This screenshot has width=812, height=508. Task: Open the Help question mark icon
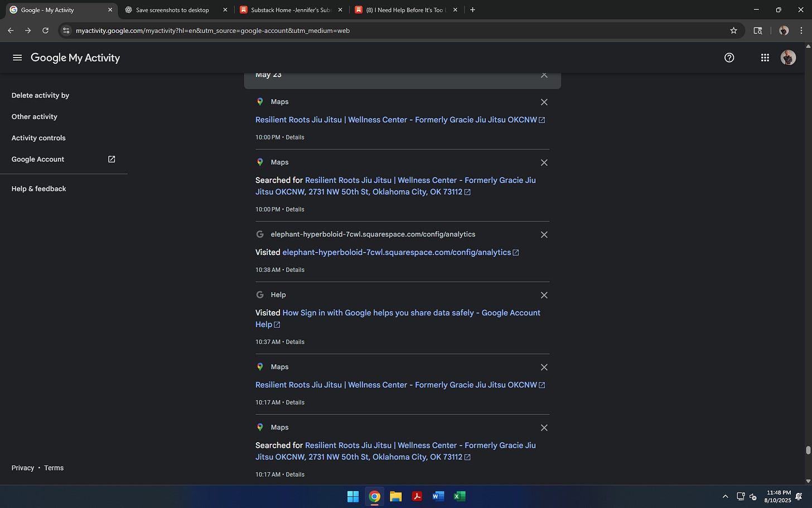[729, 57]
